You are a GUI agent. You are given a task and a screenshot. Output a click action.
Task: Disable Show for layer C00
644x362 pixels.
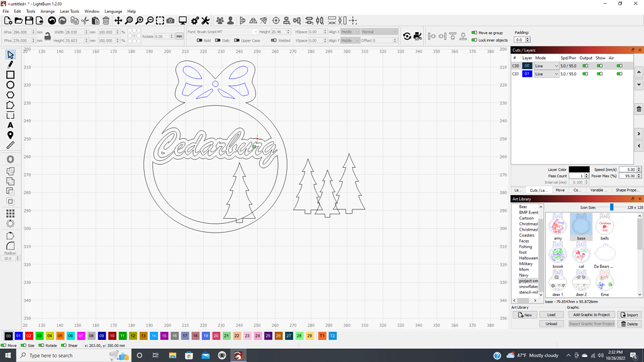click(x=600, y=65)
